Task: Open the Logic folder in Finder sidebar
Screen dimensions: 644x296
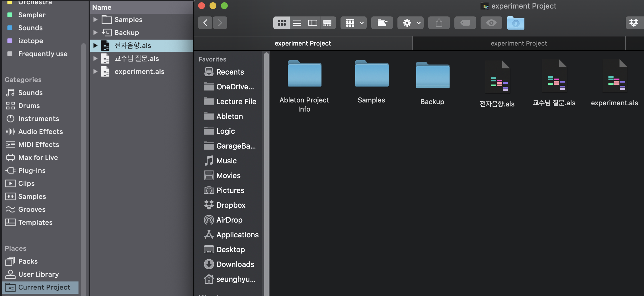Action: (x=220, y=131)
